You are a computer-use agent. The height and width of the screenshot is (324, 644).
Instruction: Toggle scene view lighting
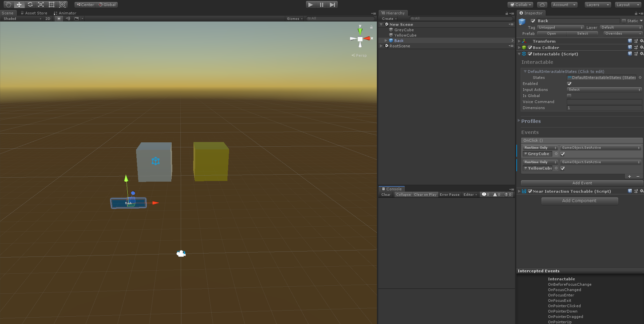(x=58, y=18)
